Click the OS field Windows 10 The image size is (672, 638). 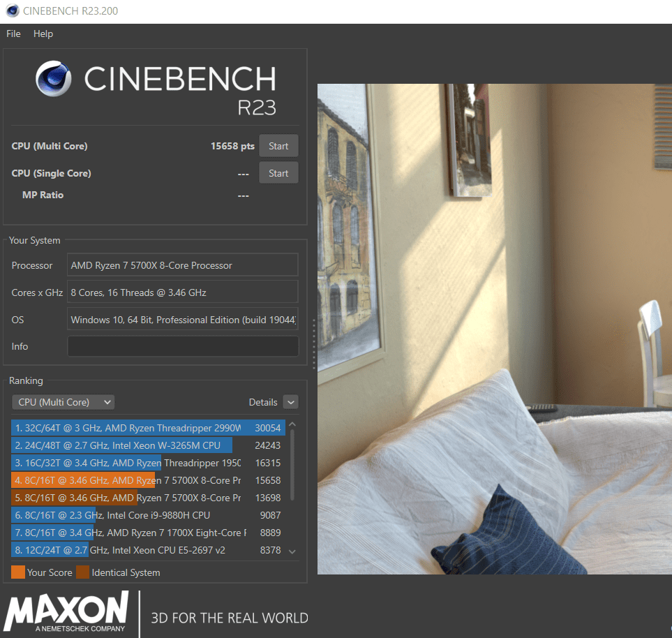(183, 320)
